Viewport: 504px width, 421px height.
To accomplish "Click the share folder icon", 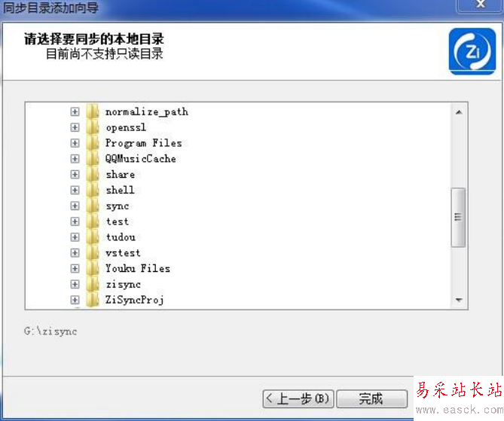I will coord(93,175).
